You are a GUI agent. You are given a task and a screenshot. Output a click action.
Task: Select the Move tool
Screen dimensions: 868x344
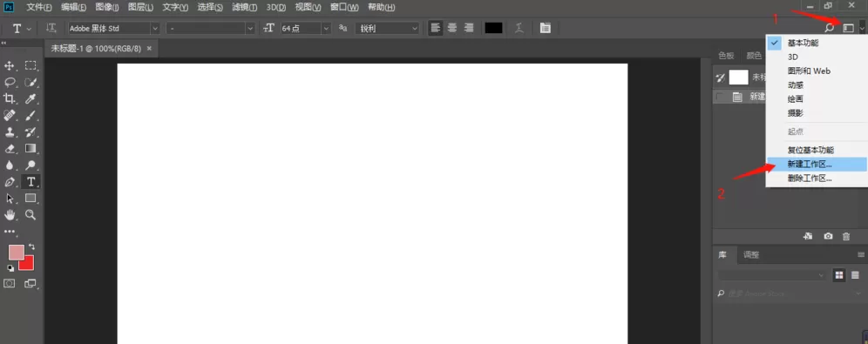(10, 66)
